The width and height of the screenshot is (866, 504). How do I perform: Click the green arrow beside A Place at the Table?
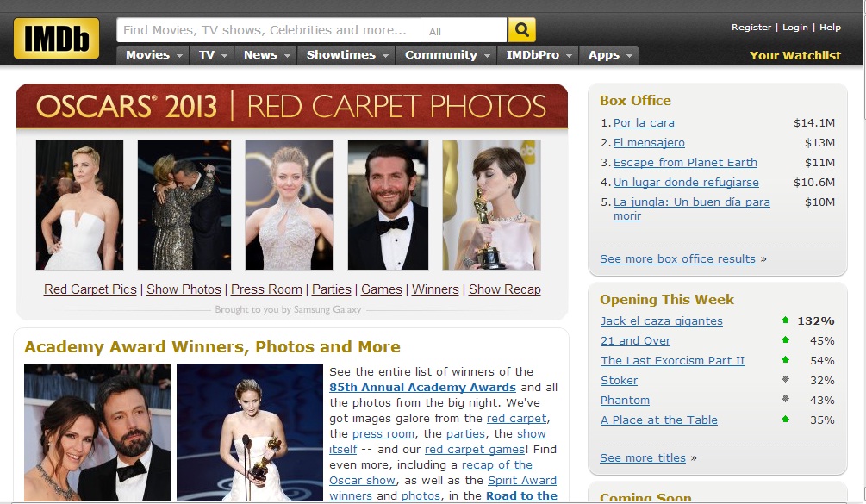tap(785, 420)
